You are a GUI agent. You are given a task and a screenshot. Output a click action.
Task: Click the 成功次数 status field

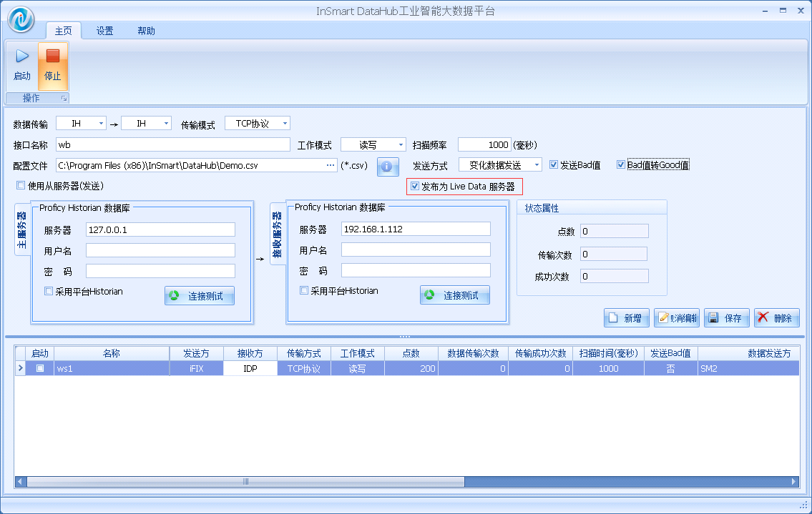click(614, 276)
